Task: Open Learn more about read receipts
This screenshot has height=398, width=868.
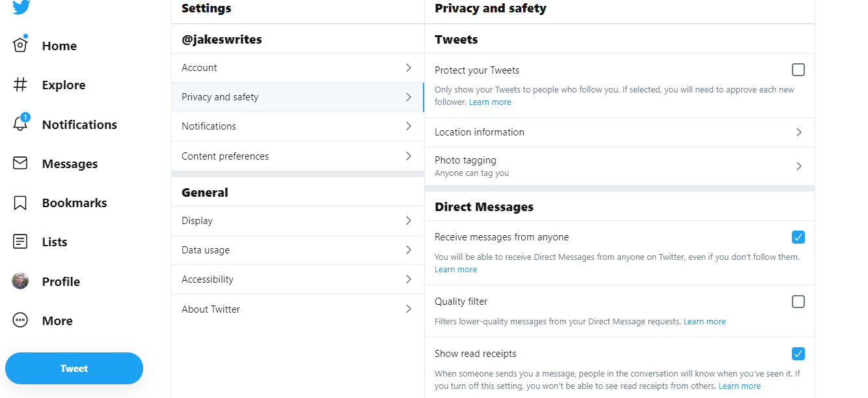Action: [740, 386]
